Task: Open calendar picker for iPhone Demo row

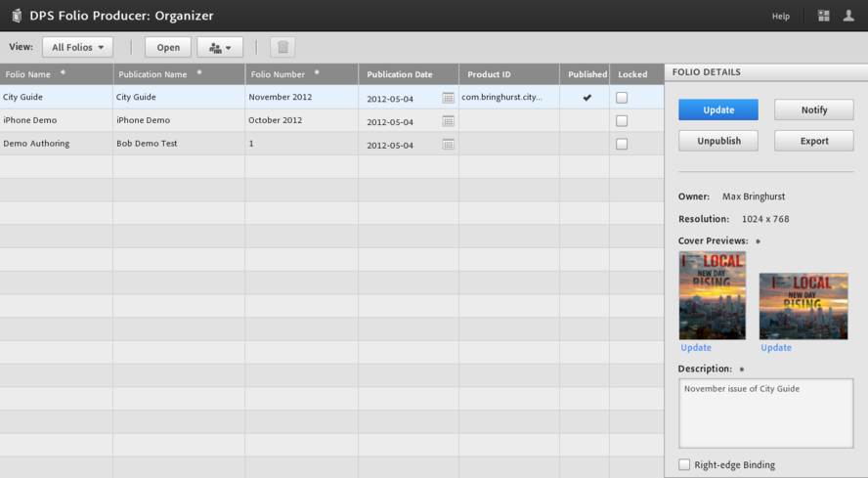Action: click(x=449, y=121)
